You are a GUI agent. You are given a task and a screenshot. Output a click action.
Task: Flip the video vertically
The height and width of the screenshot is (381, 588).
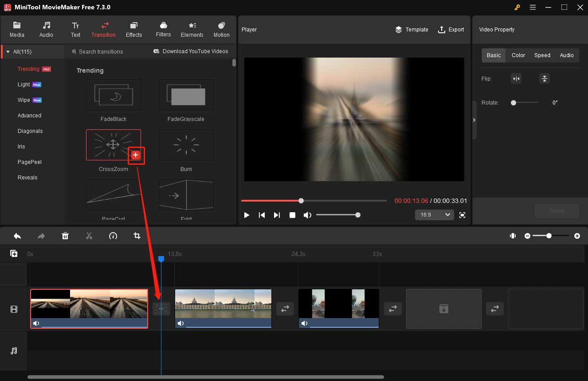click(545, 79)
